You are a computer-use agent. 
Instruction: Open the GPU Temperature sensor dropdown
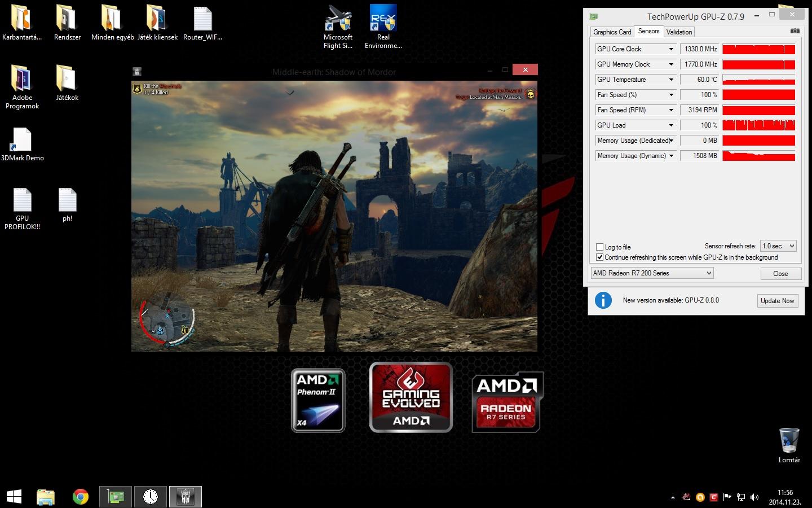coord(671,80)
